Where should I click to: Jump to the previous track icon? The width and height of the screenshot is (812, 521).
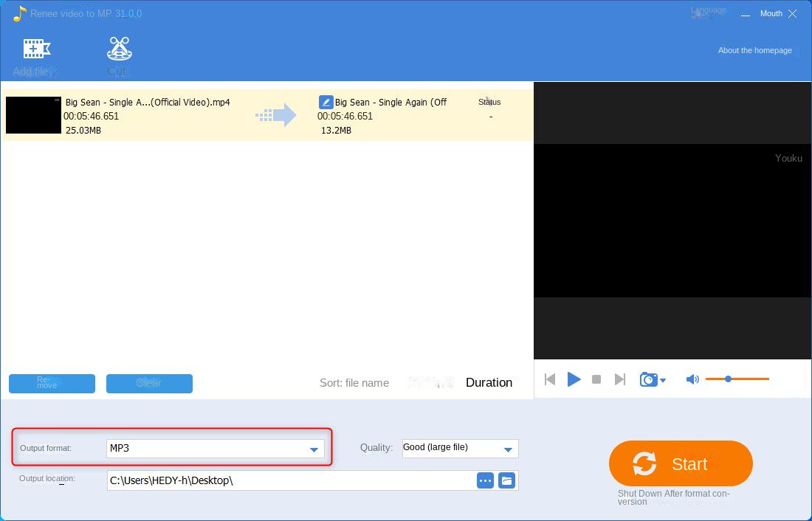click(550, 379)
